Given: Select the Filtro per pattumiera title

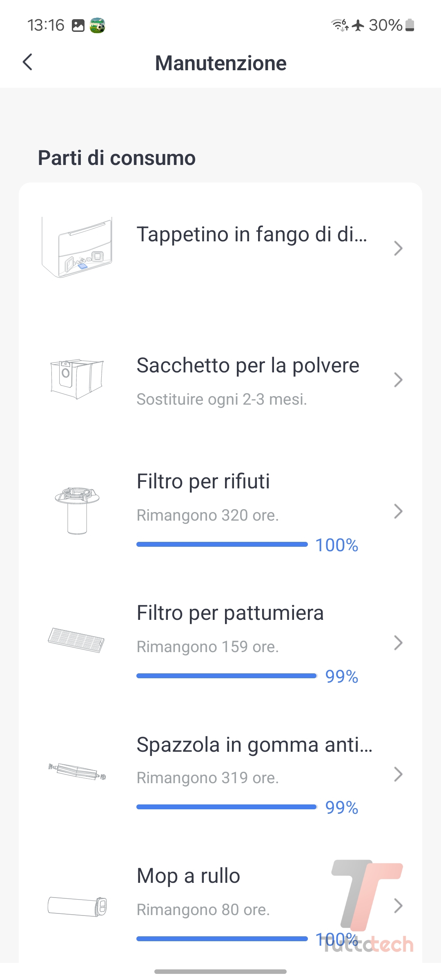Looking at the screenshot, I should pyautogui.click(x=230, y=613).
